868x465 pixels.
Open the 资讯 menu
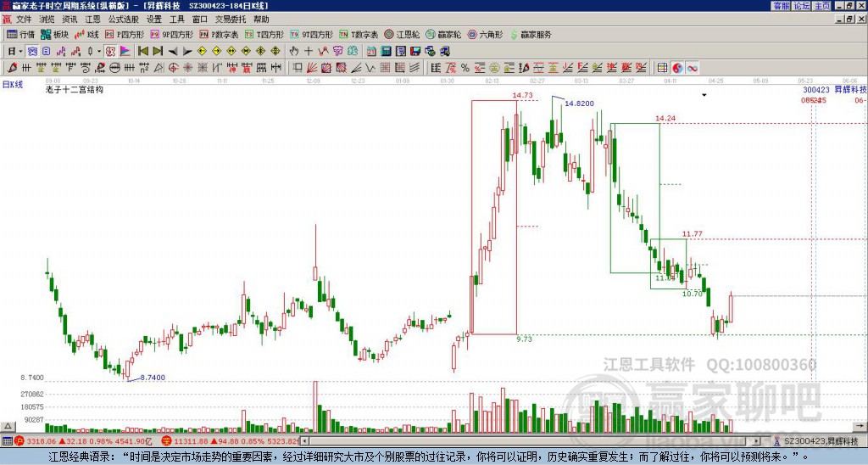[x=70, y=20]
